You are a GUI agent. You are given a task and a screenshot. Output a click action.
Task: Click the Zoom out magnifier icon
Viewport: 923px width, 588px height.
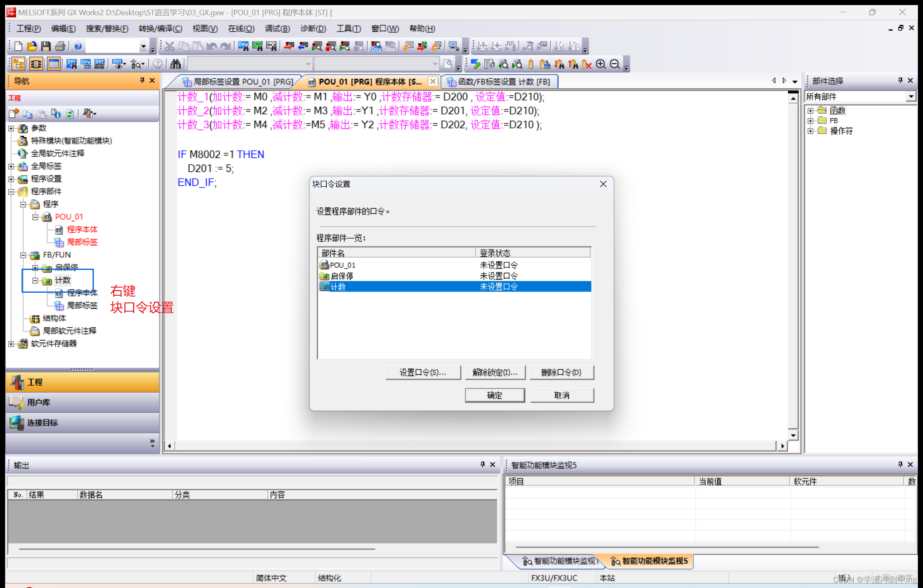coord(615,64)
